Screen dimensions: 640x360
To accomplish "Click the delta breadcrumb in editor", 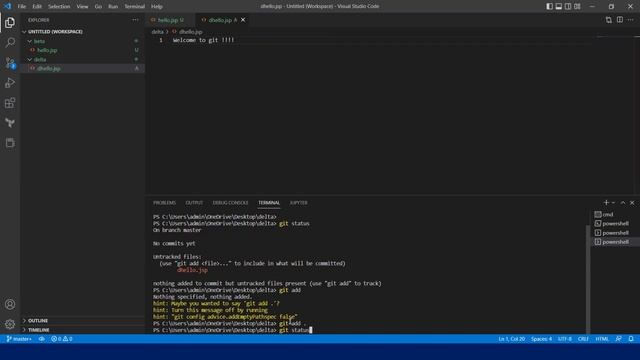I will [158, 31].
